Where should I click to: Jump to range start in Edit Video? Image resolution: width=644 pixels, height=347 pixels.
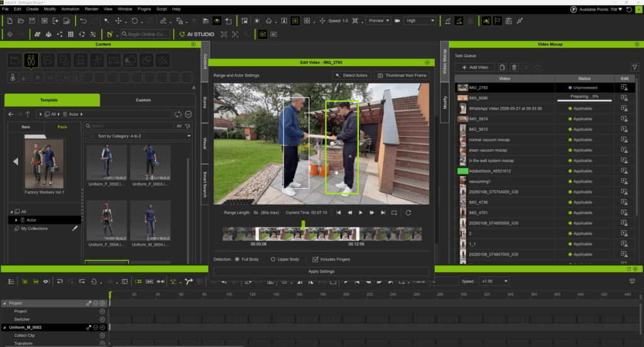pyautogui.click(x=339, y=213)
